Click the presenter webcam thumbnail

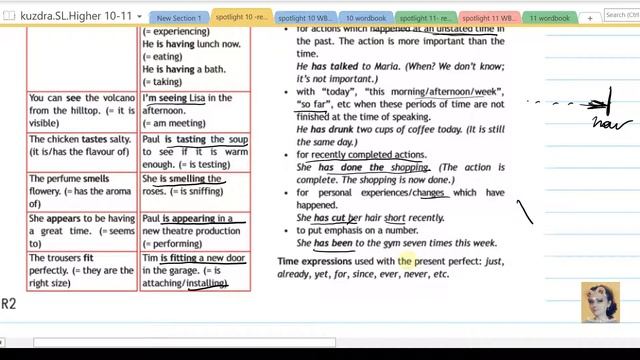(x=600, y=302)
